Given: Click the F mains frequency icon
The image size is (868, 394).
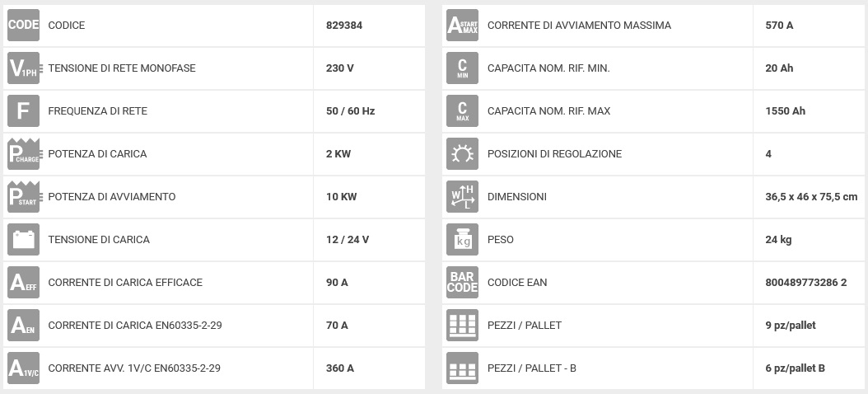Looking at the screenshot, I should [23, 111].
